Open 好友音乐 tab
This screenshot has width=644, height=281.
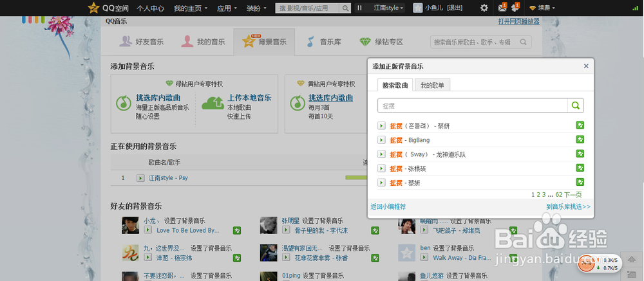click(141, 42)
